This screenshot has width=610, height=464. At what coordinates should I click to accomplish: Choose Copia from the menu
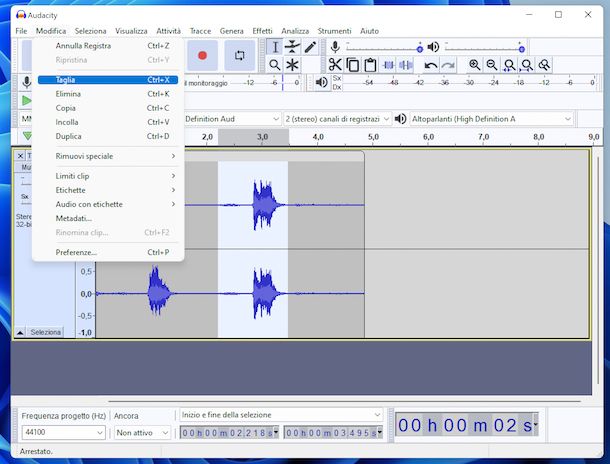(x=108, y=108)
